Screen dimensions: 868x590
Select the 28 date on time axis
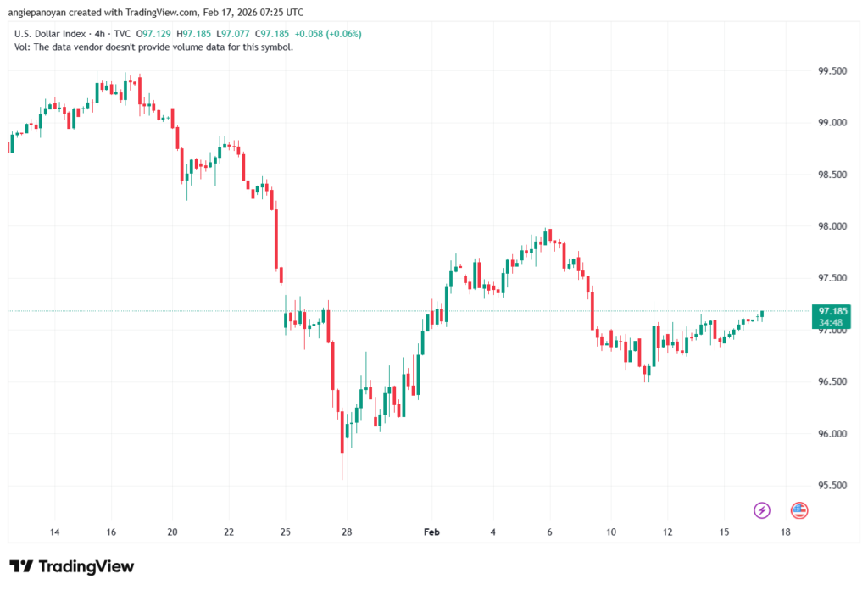click(x=348, y=532)
